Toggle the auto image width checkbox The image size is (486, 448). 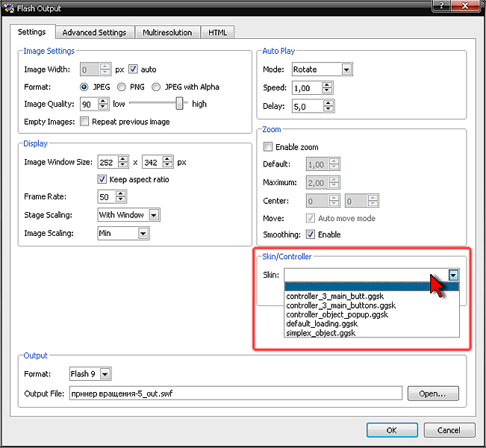[133, 69]
